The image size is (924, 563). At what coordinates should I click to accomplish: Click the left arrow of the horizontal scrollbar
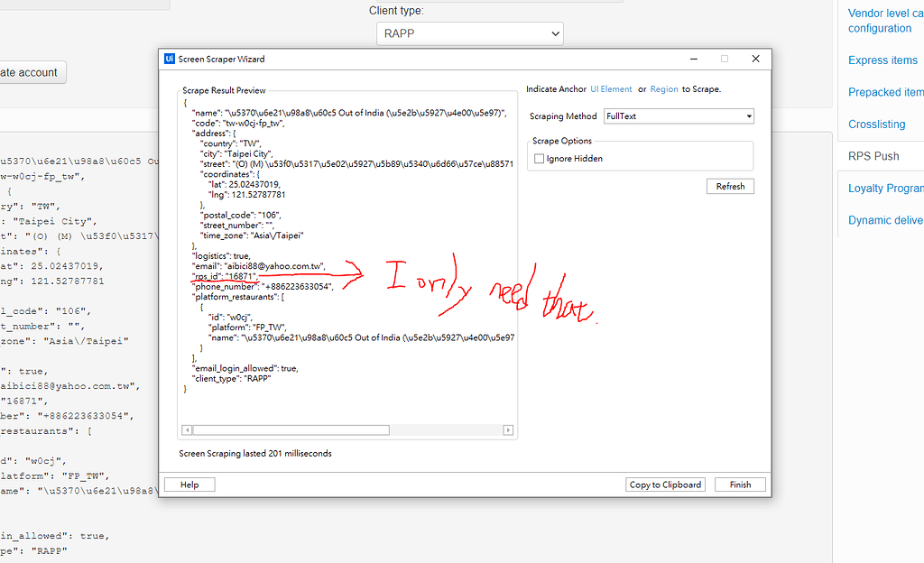[x=186, y=430]
